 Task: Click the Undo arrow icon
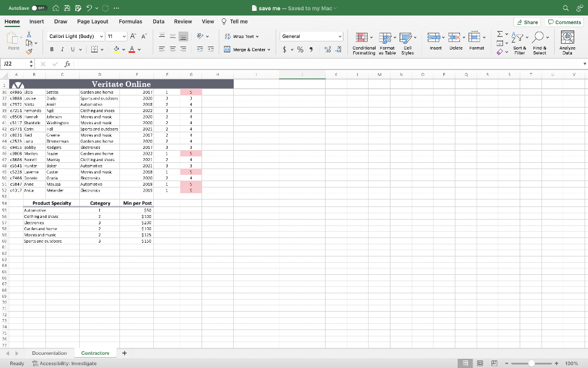(89, 8)
